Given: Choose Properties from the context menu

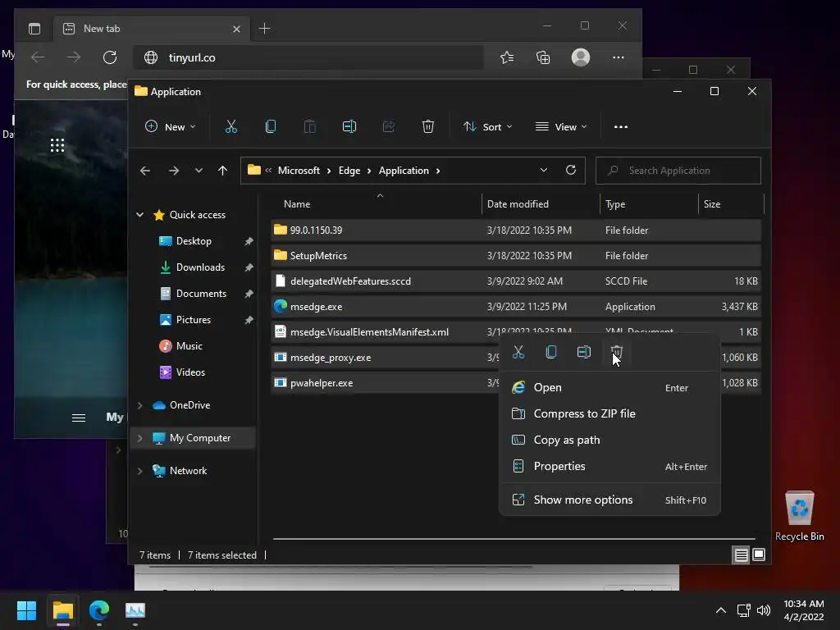Looking at the screenshot, I should click(x=609, y=466).
